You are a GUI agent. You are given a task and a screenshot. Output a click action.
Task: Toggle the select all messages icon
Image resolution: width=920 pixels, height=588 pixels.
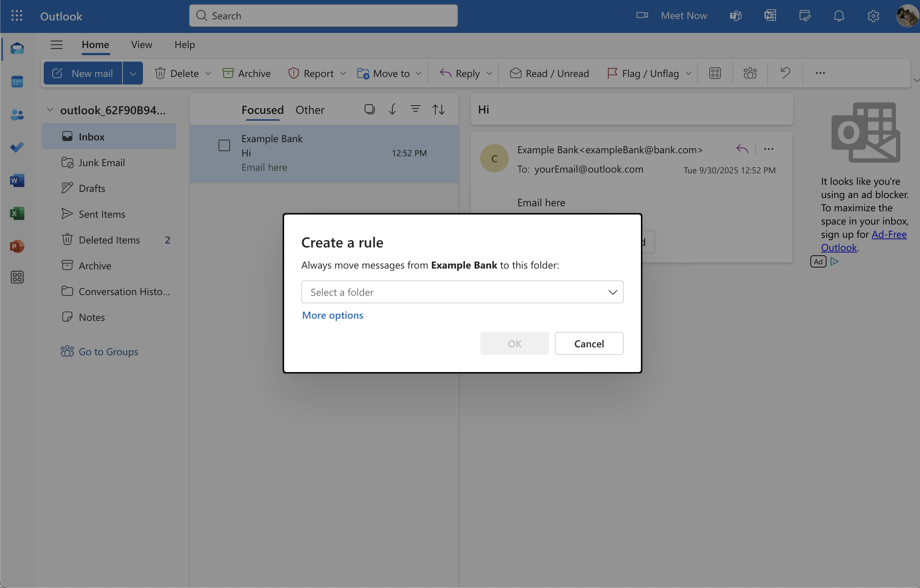[369, 110]
